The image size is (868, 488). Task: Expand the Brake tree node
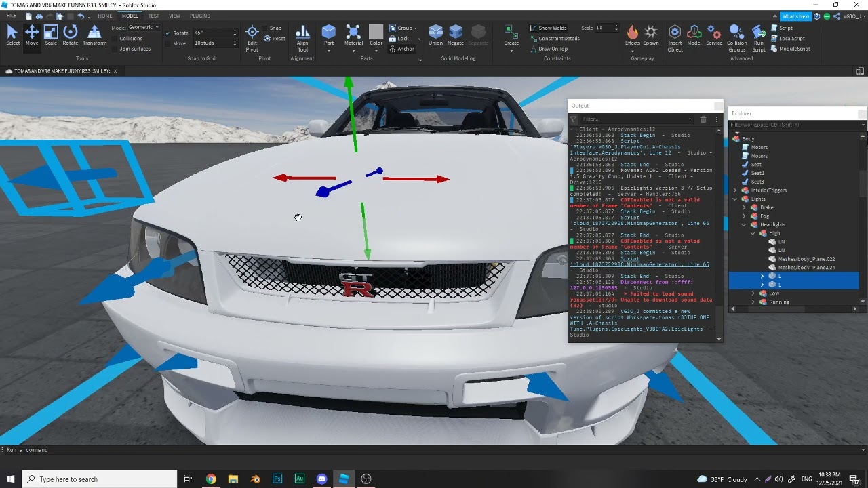(x=745, y=207)
